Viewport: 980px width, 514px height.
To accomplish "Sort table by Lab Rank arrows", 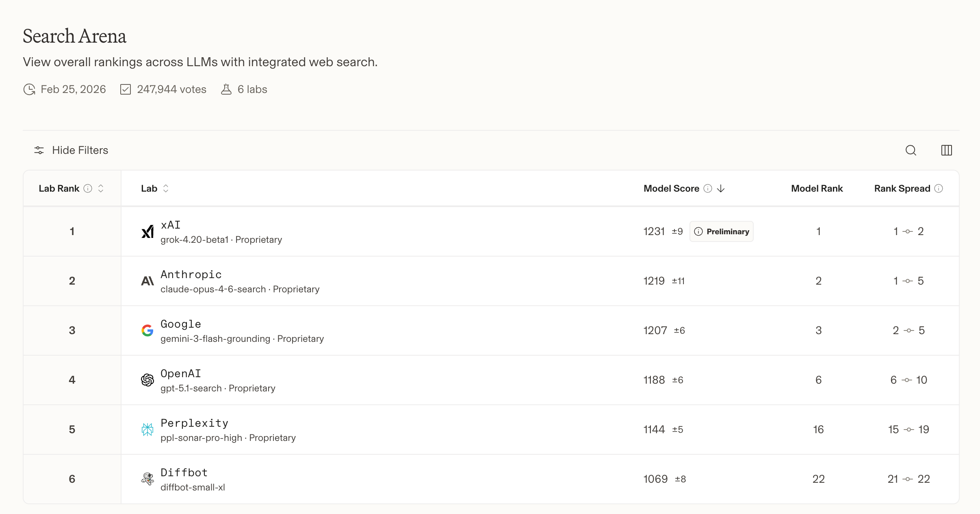I will (101, 188).
